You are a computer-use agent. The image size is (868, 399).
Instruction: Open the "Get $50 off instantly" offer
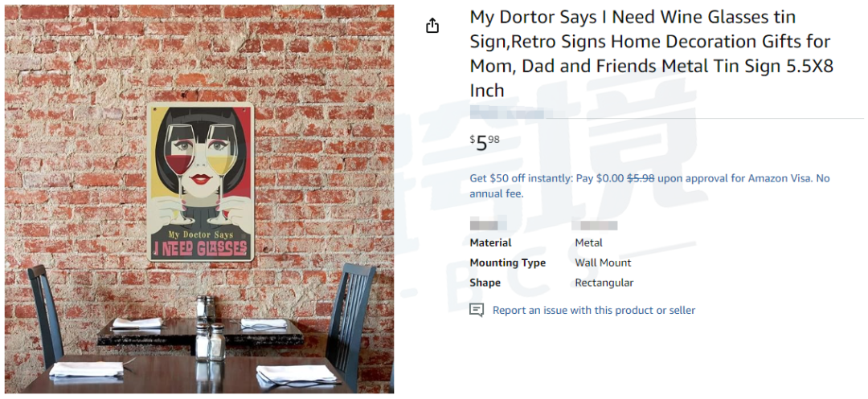tap(519, 178)
